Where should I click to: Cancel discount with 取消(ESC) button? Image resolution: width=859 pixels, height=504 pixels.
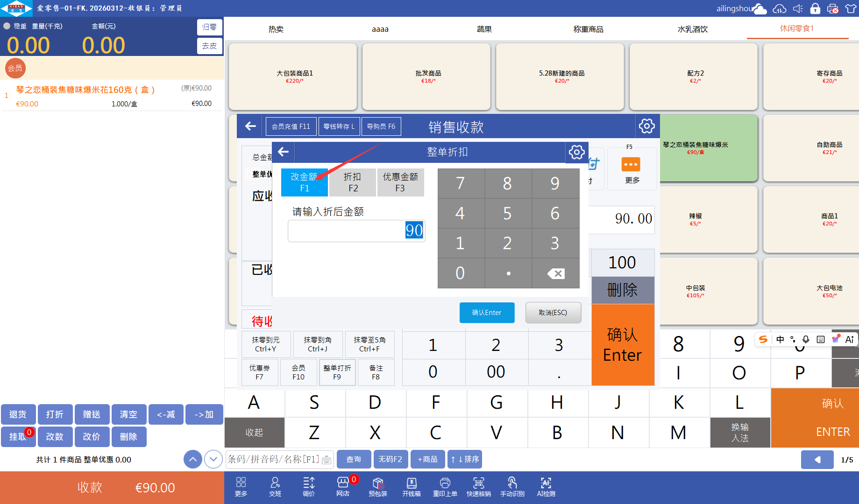553,313
